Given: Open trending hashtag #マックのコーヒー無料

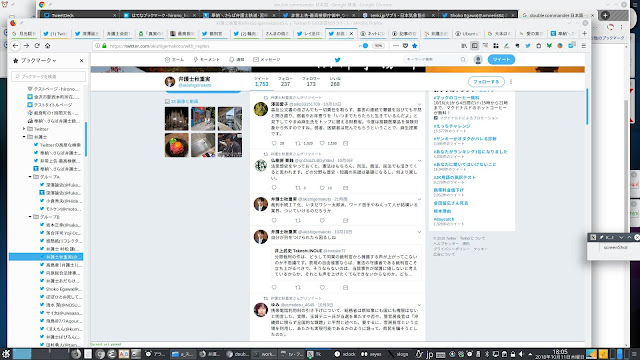Looking at the screenshot, I should 456,98.
